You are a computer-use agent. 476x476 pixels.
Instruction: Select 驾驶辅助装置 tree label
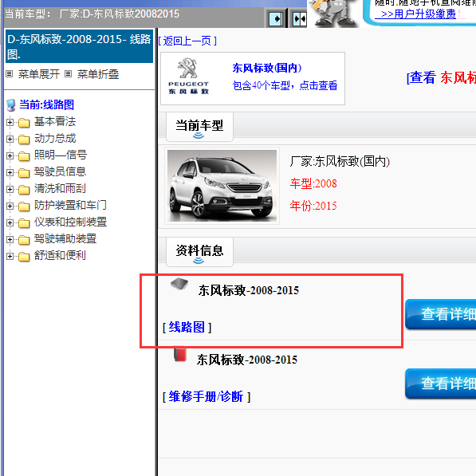coord(65,238)
